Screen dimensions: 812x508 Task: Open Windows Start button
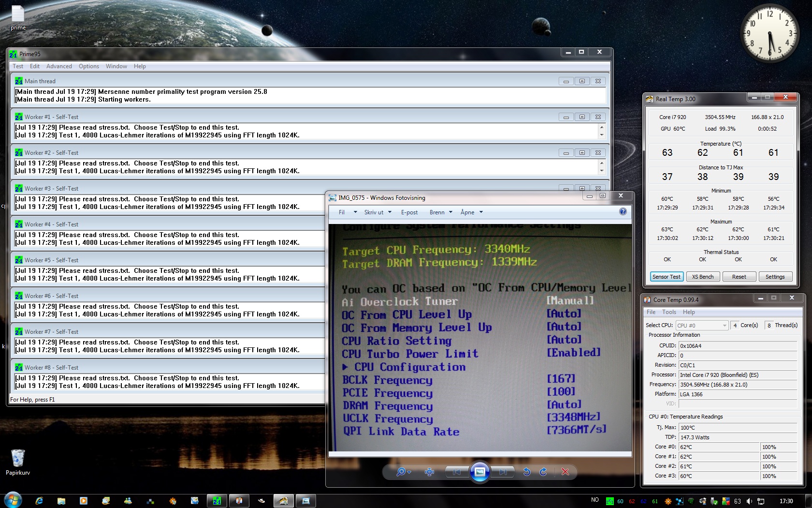point(13,500)
